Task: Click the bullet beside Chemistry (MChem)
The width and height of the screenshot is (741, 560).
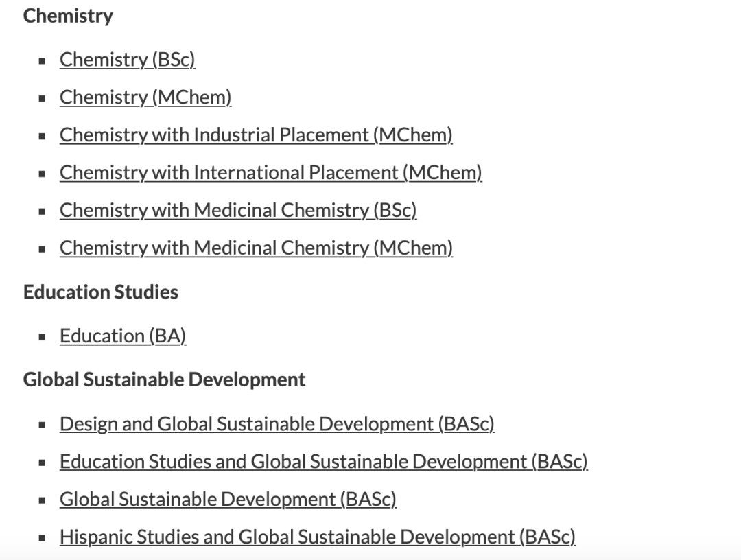Action: [x=42, y=98]
